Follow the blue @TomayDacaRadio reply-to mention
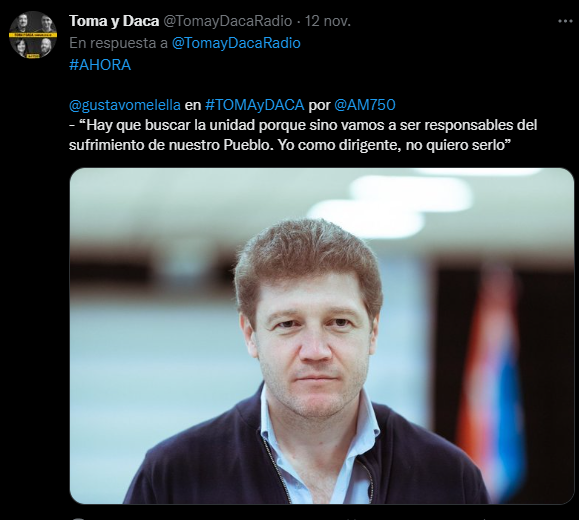 tap(236, 43)
